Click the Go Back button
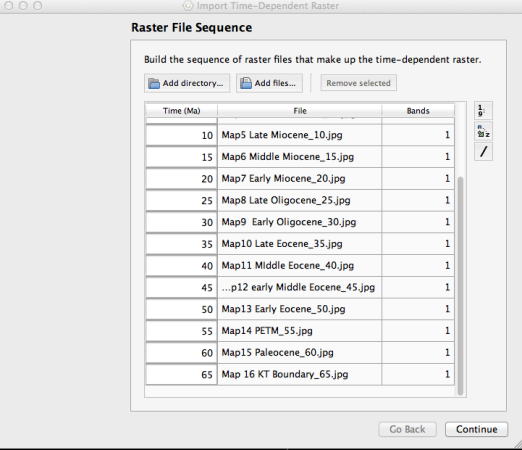 [x=407, y=429]
